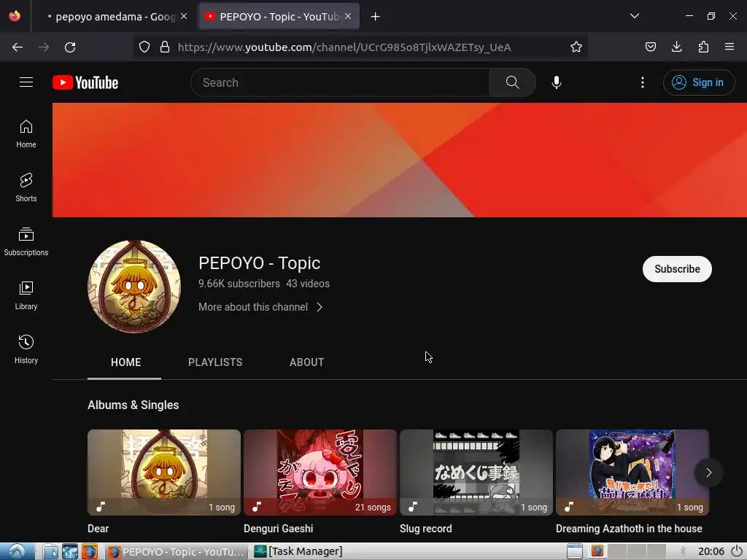Click the power button in system tray
The height and width of the screenshot is (560, 747).
tap(737, 551)
